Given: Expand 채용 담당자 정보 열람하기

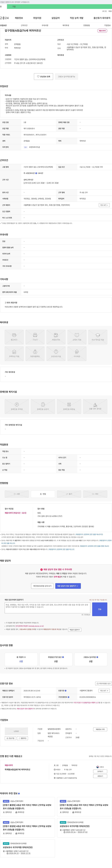Looking at the screenshot, I should coord(68,586).
